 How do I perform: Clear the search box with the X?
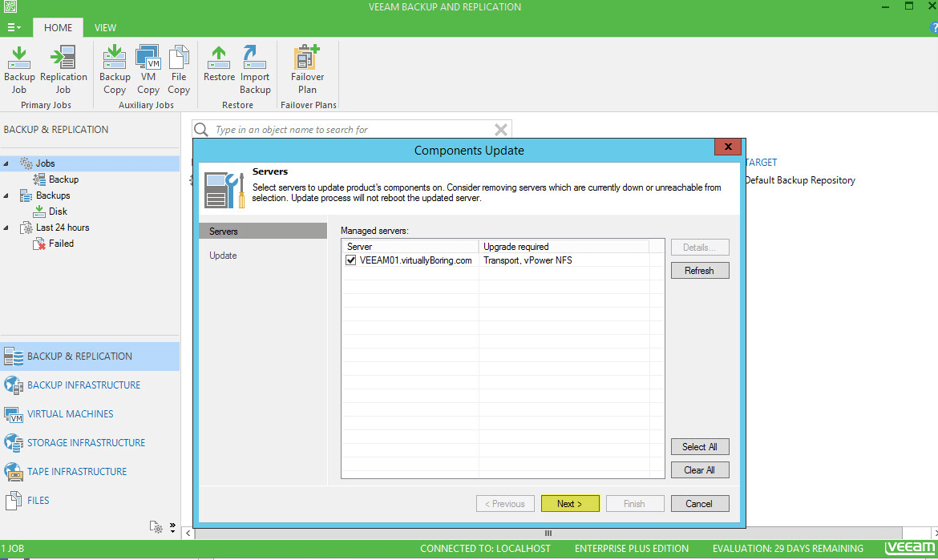point(501,130)
